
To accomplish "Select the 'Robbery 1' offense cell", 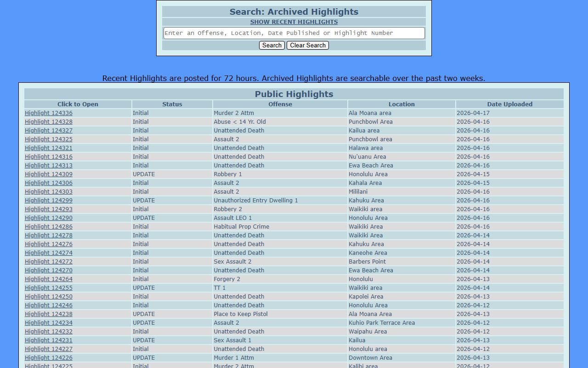I will [280, 174].
